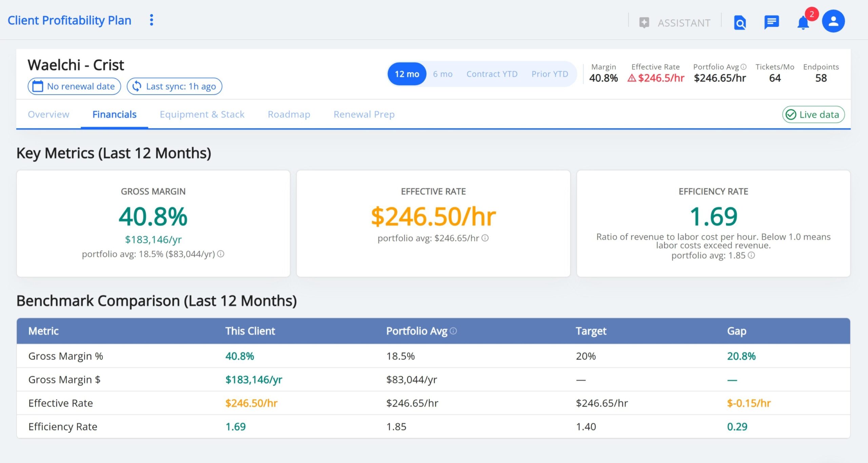The width and height of the screenshot is (868, 463).
Task: Click the Last sync refresh button
Action: point(174,86)
